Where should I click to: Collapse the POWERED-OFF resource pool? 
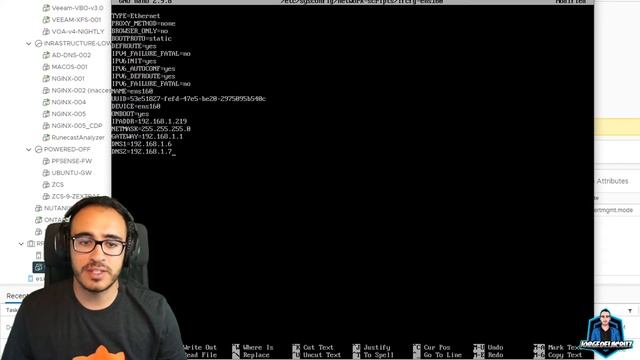[x=29, y=149]
